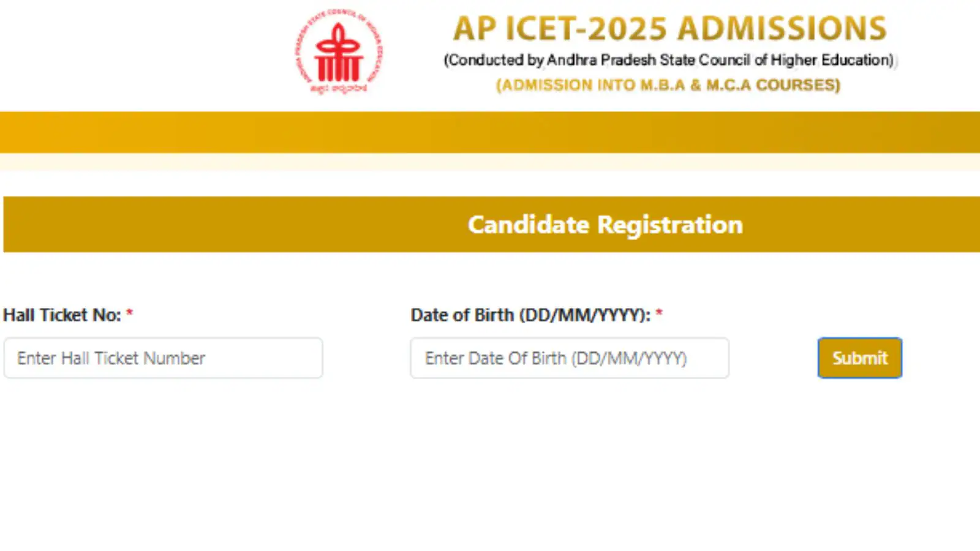This screenshot has width=980, height=551.
Task: Click the Telugu text beneath the logo emblem
Action: click(339, 88)
